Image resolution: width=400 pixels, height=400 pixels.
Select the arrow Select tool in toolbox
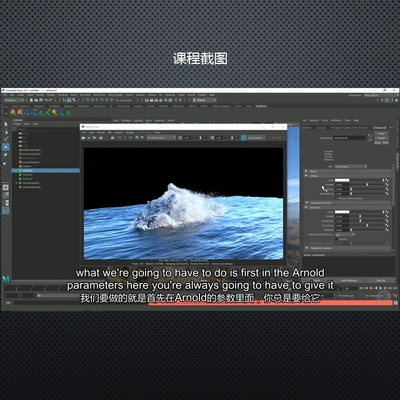click(x=6, y=124)
